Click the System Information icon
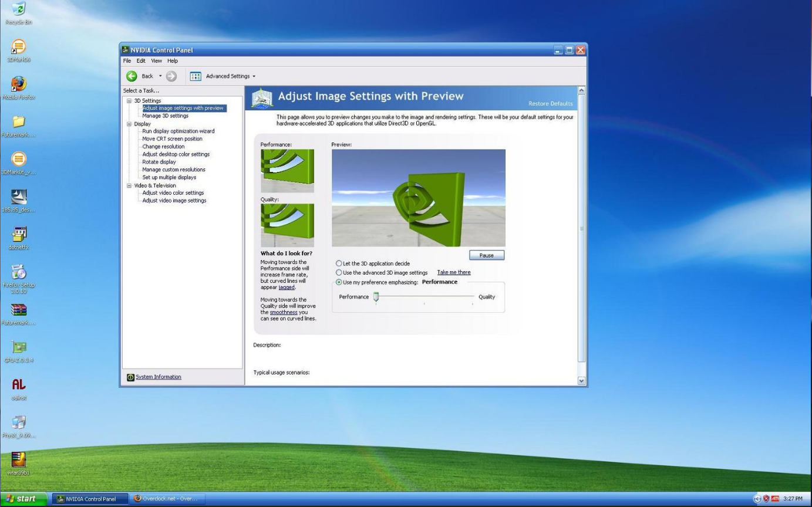Image resolution: width=812 pixels, height=507 pixels. point(130,377)
